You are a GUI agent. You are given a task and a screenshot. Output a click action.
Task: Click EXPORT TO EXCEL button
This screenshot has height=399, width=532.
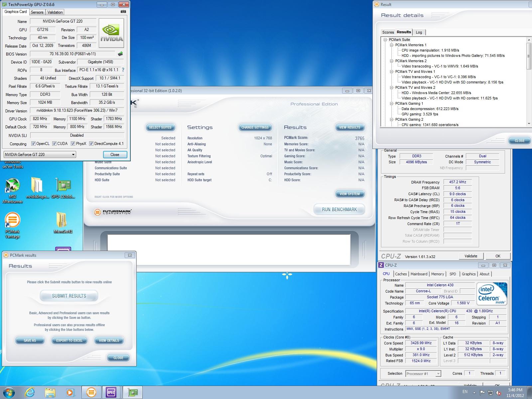[x=69, y=340]
